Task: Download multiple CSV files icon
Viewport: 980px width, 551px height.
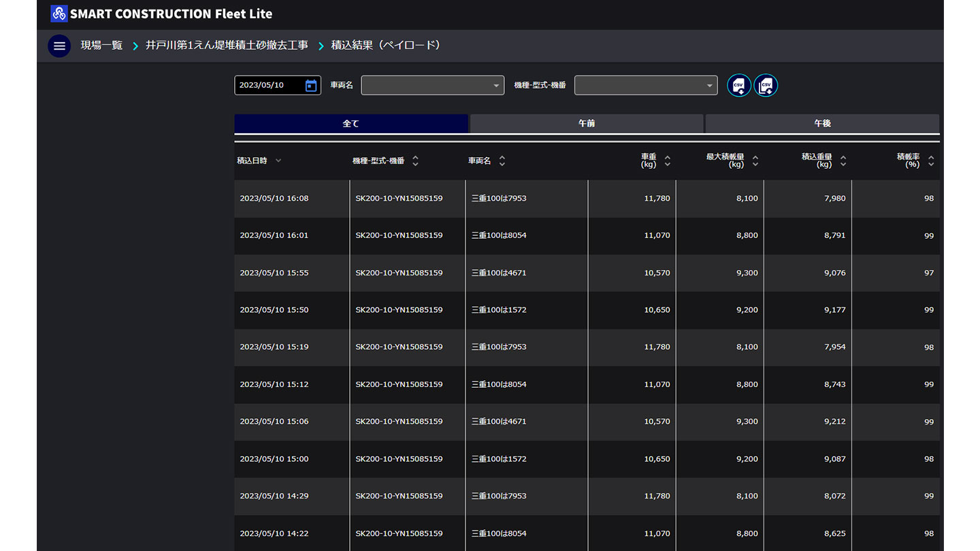Action: pos(766,86)
